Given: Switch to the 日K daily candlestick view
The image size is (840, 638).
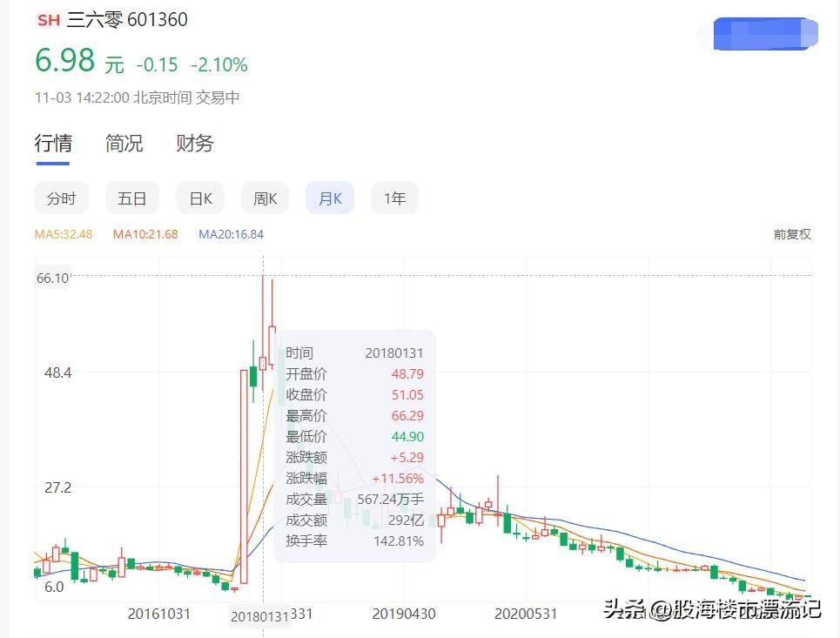Looking at the screenshot, I should pyautogui.click(x=199, y=198).
